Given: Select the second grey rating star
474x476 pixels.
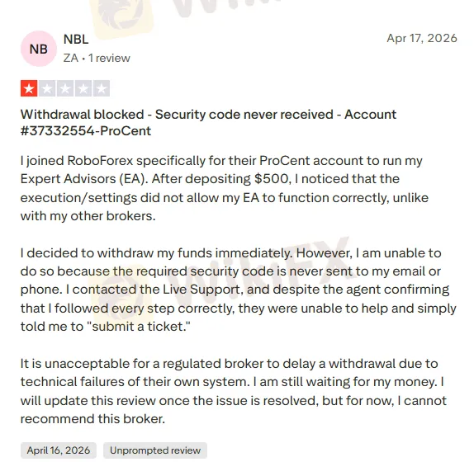Looking at the screenshot, I should 47,88.
